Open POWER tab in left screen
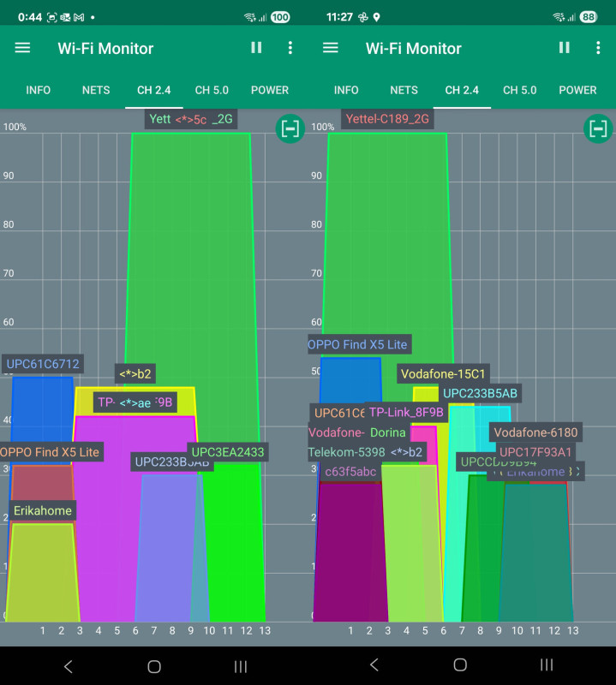This screenshot has width=616, height=685. 270,90
